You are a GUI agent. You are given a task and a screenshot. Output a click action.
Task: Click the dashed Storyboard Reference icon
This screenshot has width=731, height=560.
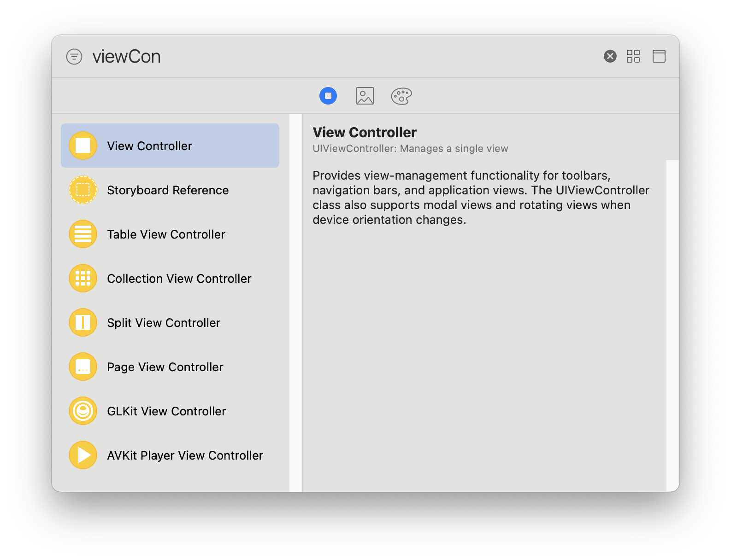tap(83, 190)
